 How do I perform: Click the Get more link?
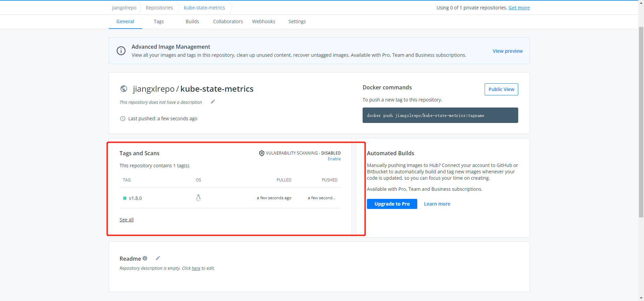[519, 8]
